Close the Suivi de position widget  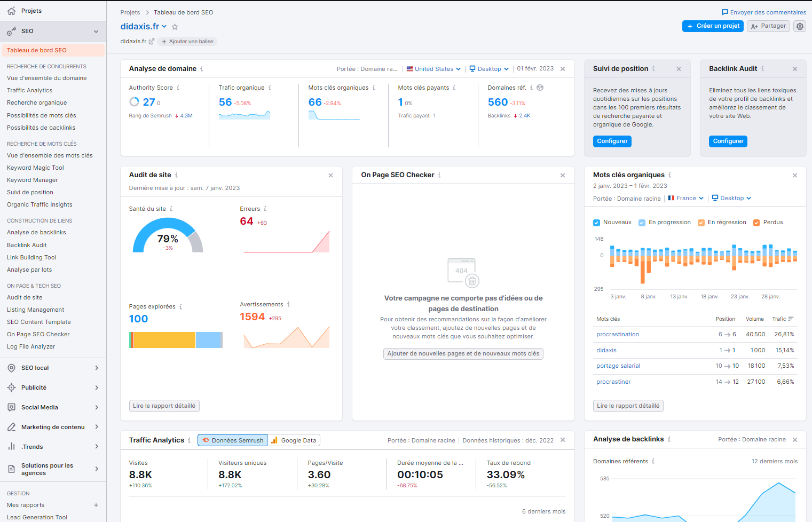click(x=679, y=69)
